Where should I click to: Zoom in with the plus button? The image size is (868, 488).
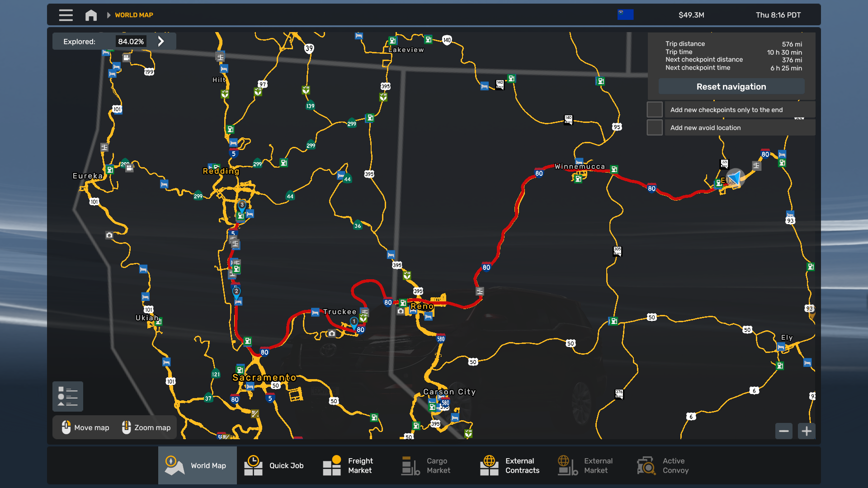click(807, 431)
